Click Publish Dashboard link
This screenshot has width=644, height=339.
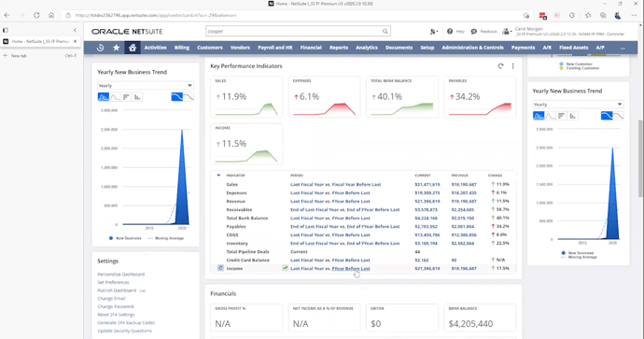(117, 290)
